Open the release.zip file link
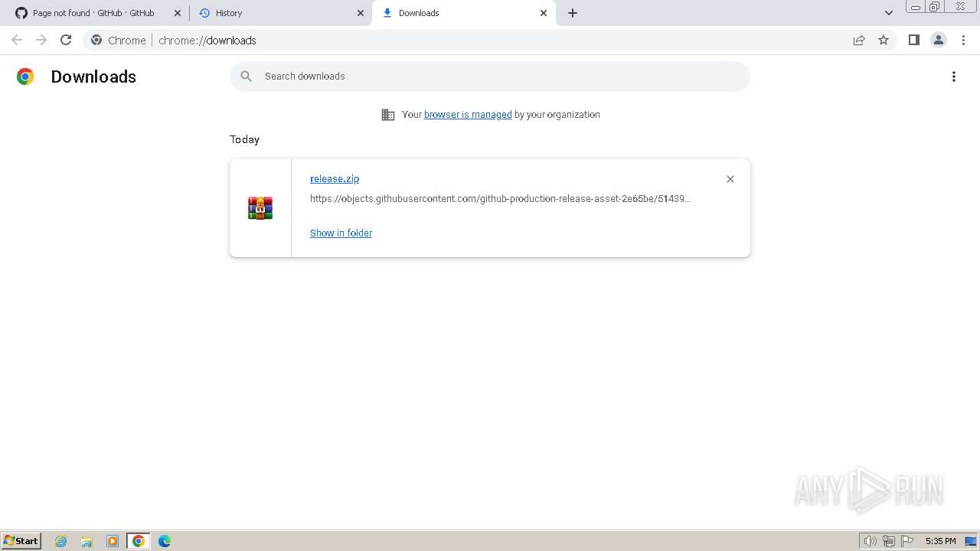Viewport: 980px width, 551px height. coord(335,179)
